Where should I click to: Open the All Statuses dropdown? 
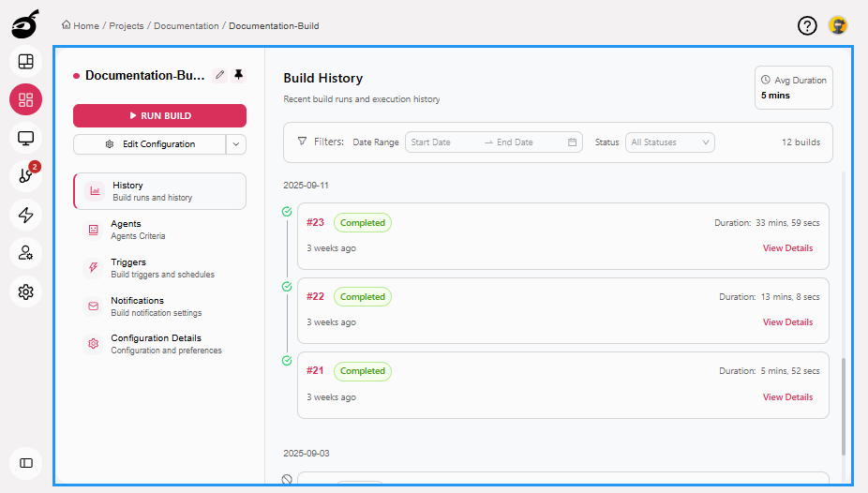(x=670, y=142)
